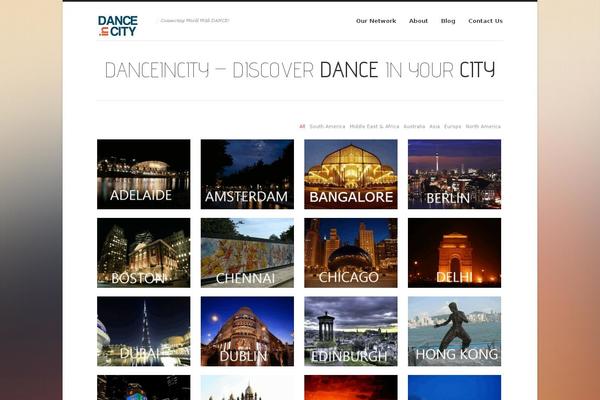The width and height of the screenshot is (600, 400).
Task: Filter cities by South America
Action: [327, 126]
